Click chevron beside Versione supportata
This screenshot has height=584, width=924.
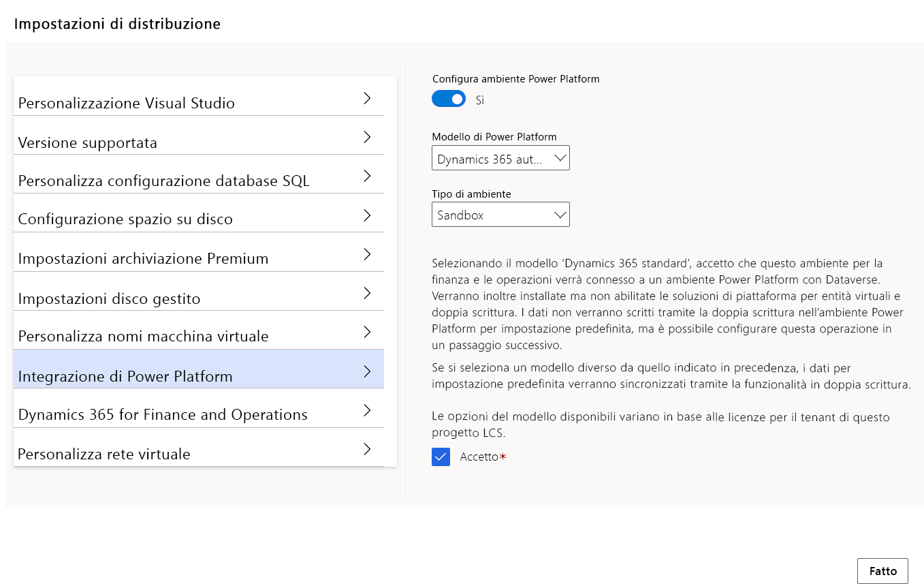[x=367, y=137]
